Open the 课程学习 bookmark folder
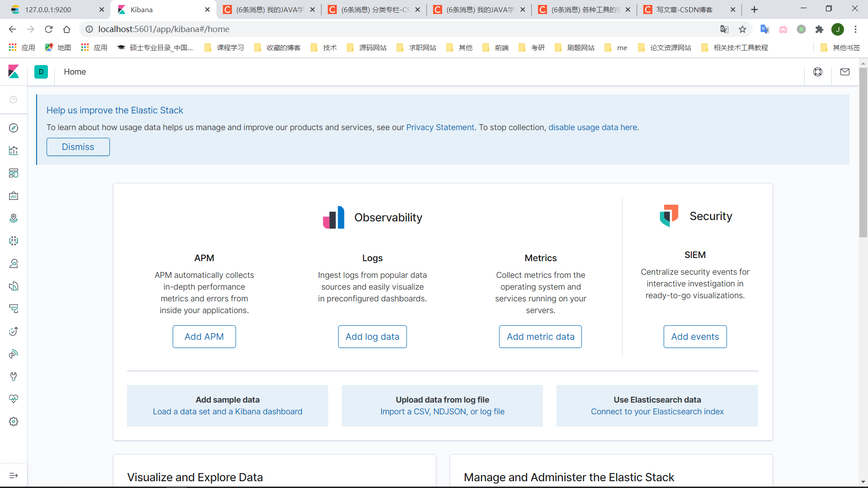 [224, 48]
